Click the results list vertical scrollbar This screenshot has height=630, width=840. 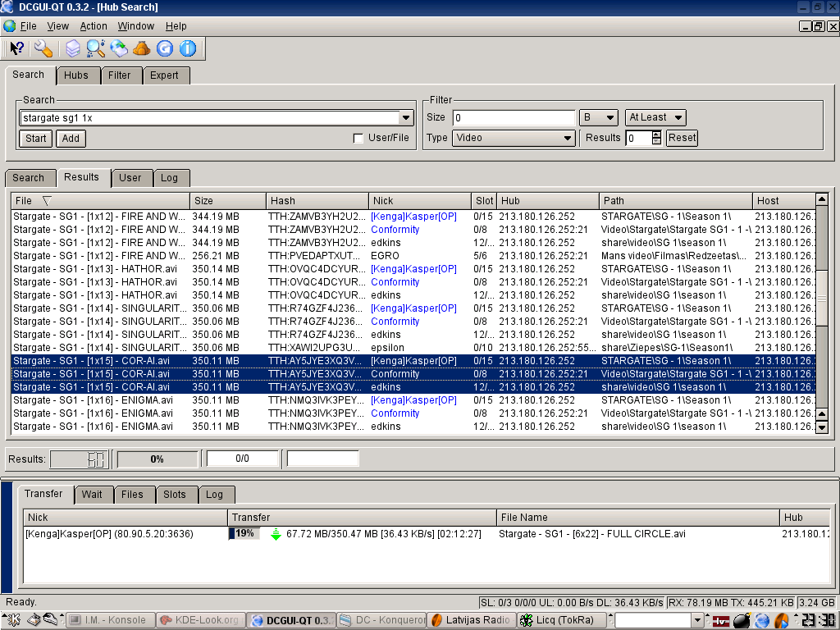click(x=822, y=313)
